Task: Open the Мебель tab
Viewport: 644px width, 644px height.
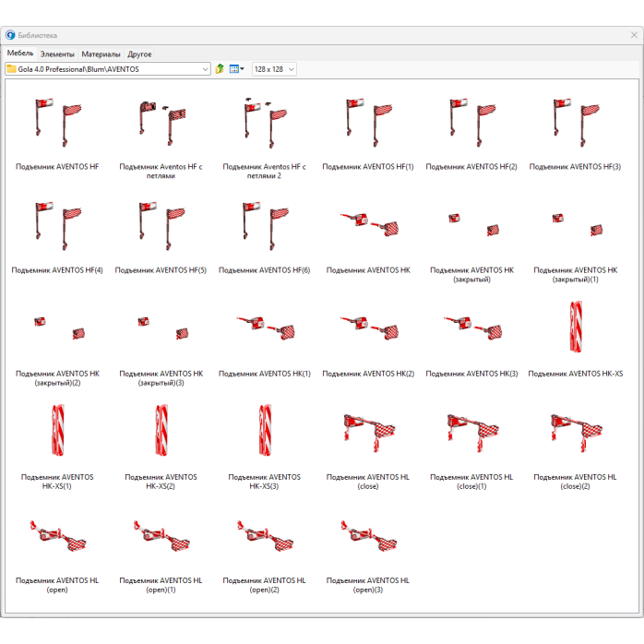Action: [20, 54]
